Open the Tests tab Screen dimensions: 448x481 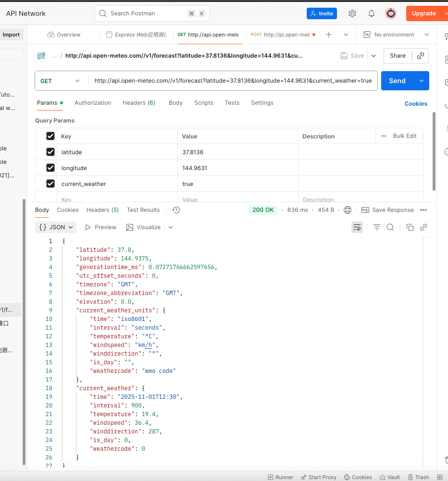tap(232, 103)
